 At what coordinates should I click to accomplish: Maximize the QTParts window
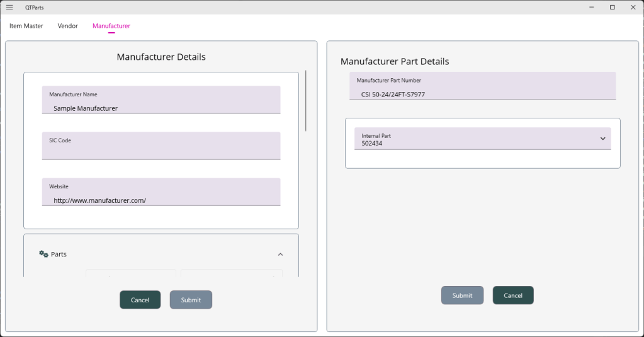coord(612,8)
